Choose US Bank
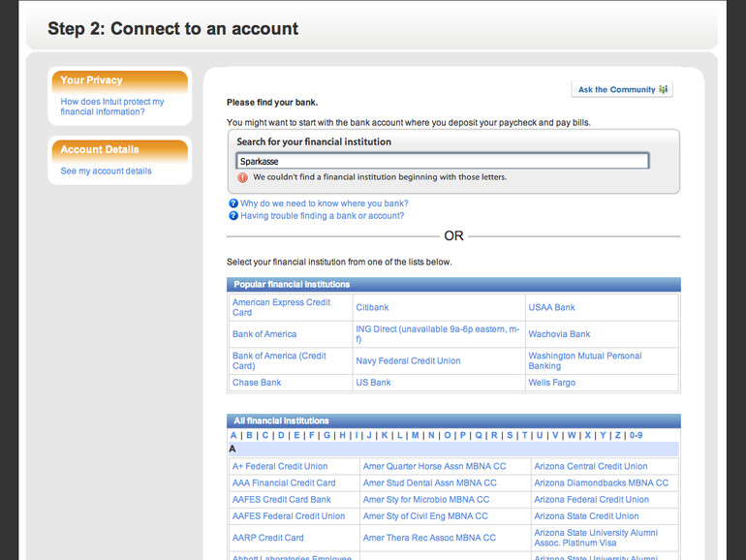Screen dimensions: 746x560 [x=373, y=383]
